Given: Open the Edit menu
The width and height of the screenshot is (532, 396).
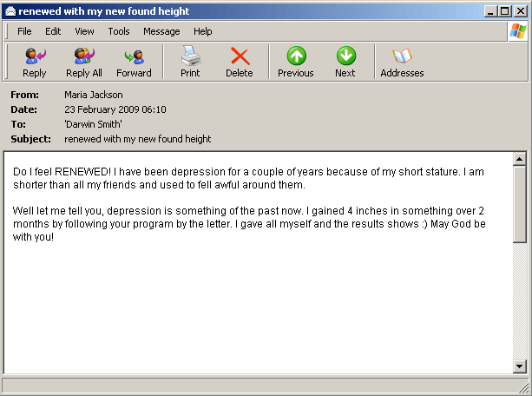Looking at the screenshot, I should click(53, 31).
